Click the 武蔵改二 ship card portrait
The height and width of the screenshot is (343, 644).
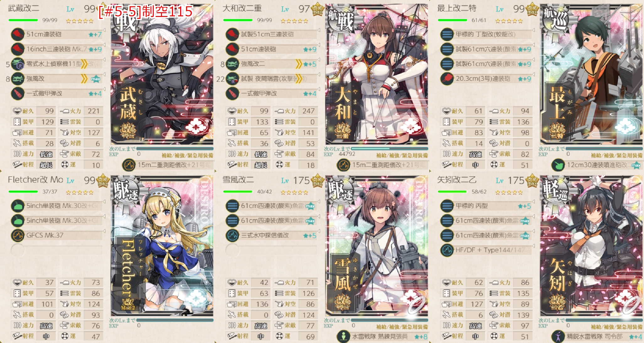162,75
